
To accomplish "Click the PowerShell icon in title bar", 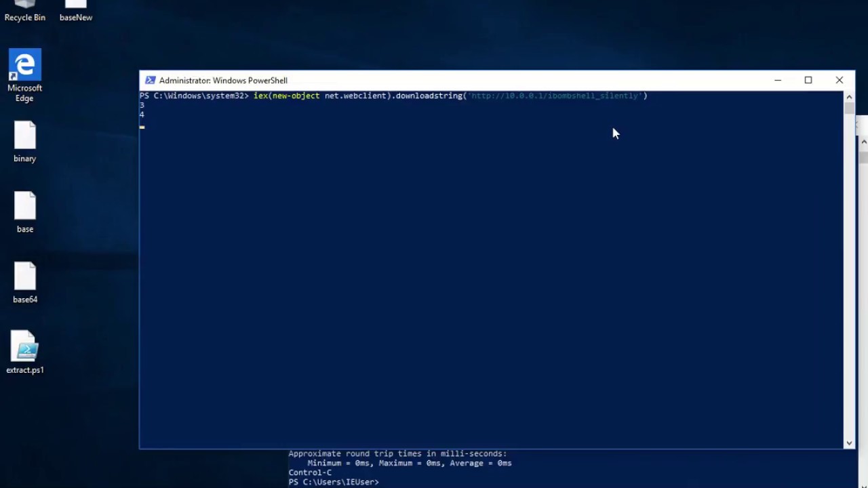I will 151,80.
